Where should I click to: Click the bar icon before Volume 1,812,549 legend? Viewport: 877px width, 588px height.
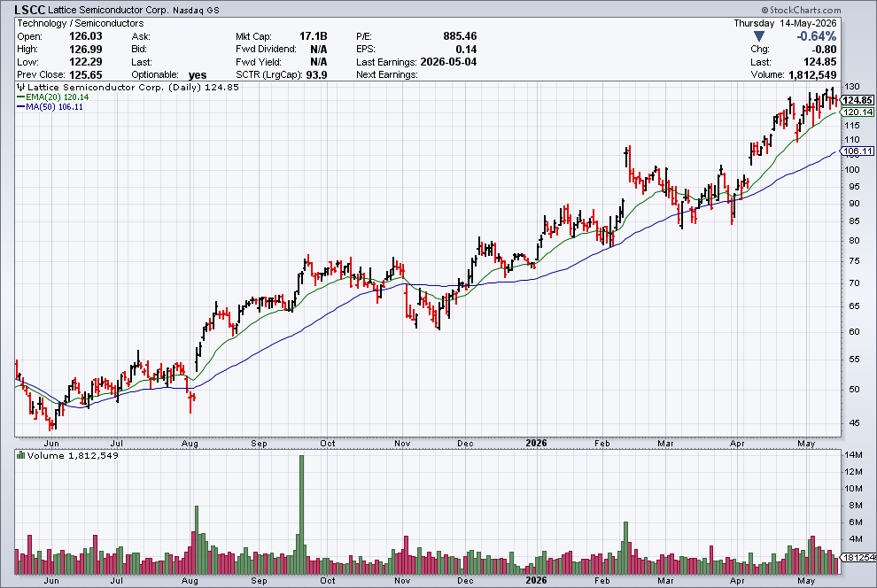click(x=20, y=455)
